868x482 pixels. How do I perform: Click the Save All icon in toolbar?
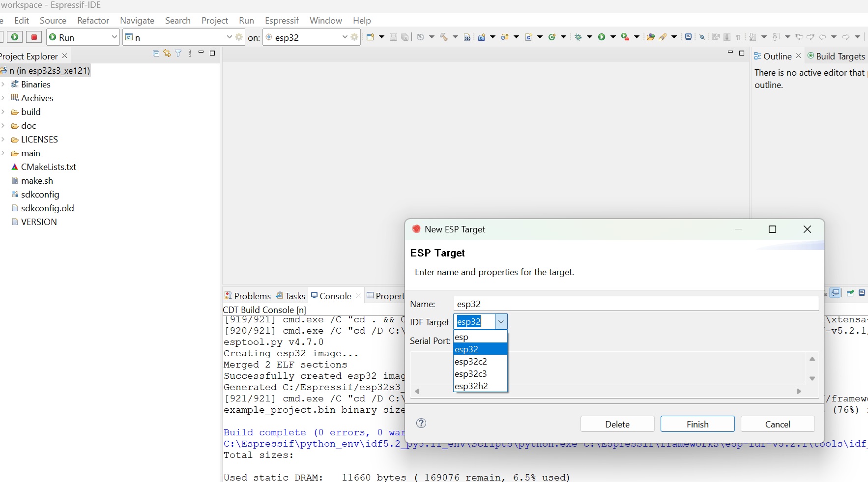click(x=405, y=37)
